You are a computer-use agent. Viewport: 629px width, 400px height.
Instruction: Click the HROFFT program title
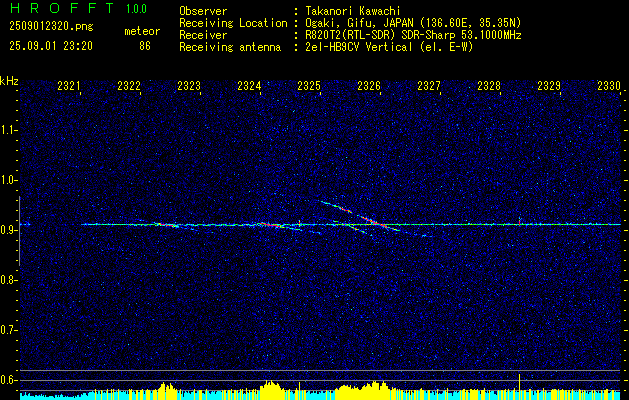coord(61,8)
